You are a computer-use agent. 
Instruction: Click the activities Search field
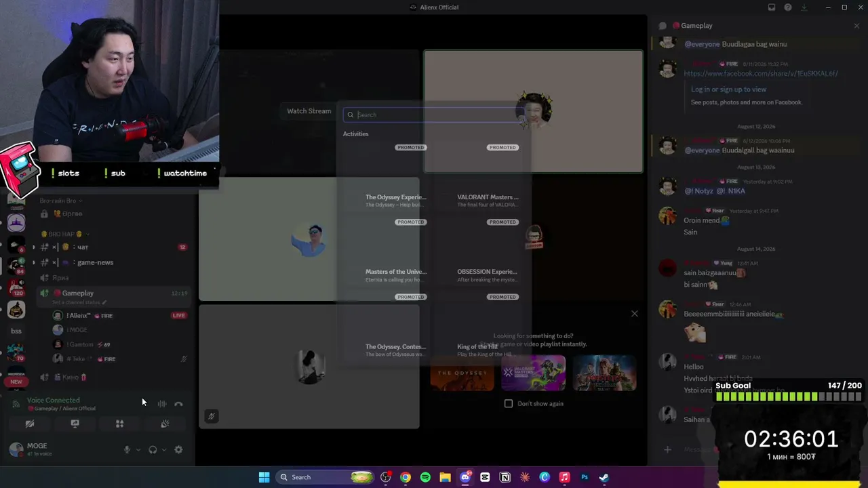pyautogui.click(x=433, y=115)
